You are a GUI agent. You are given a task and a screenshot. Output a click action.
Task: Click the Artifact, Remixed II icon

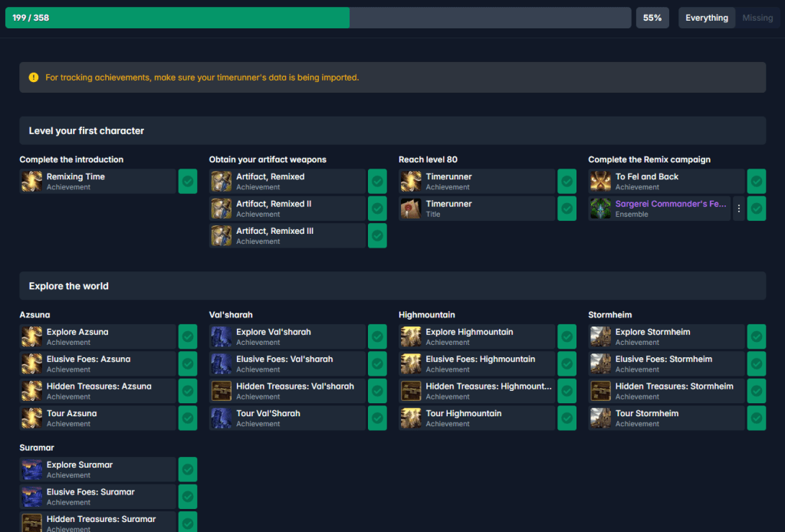[x=221, y=209]
